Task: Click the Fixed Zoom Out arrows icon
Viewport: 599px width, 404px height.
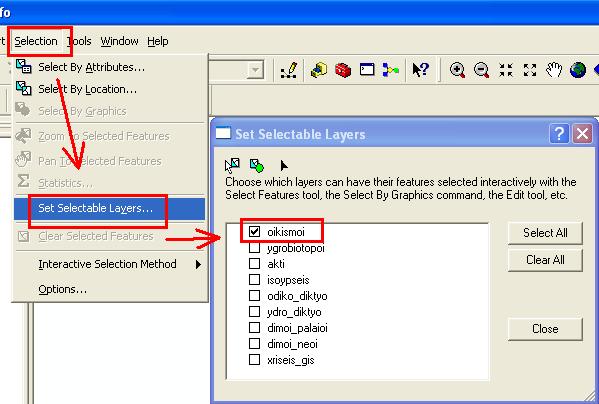Action: point(530,70)
